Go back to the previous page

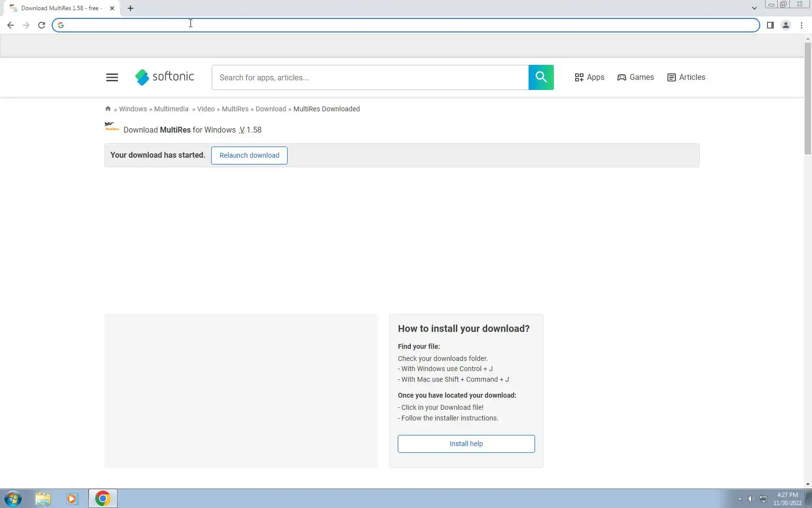(x=11, y=25)
